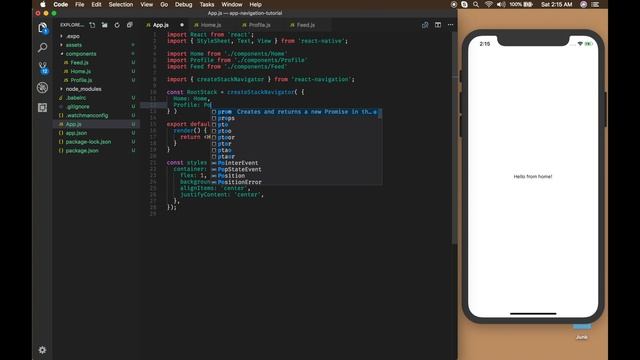Switch to the Feed.js editor tab
Image resolution: width=640 pixels, height=360 pixels.
coord(306,25)
